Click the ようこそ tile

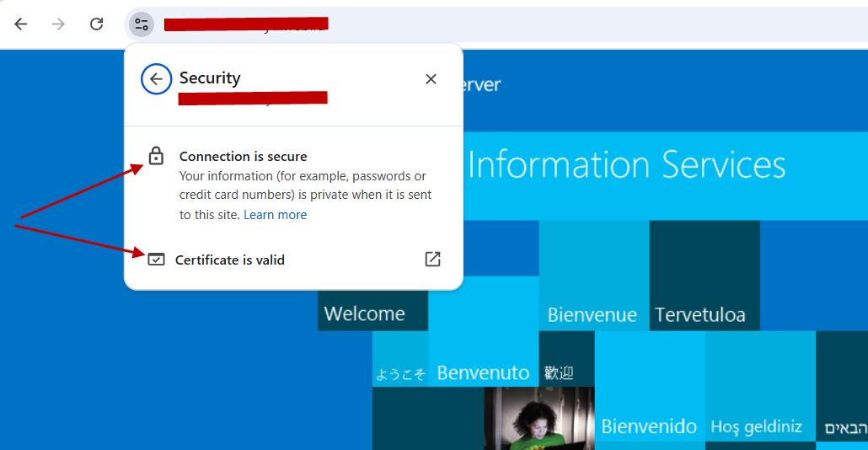pyautogui.click(x=400, y=359)
